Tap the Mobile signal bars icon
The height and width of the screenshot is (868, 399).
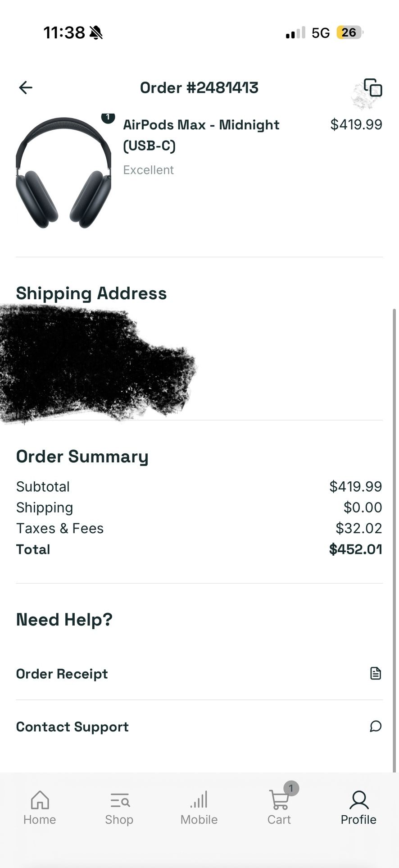[199, 800]
